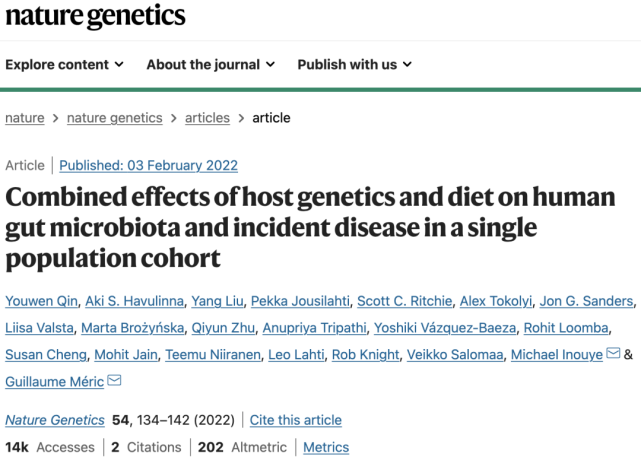This screenshot has height=460, width=641.
Task: Open the articles breadcrumb link
Action: tap(207, 118)
